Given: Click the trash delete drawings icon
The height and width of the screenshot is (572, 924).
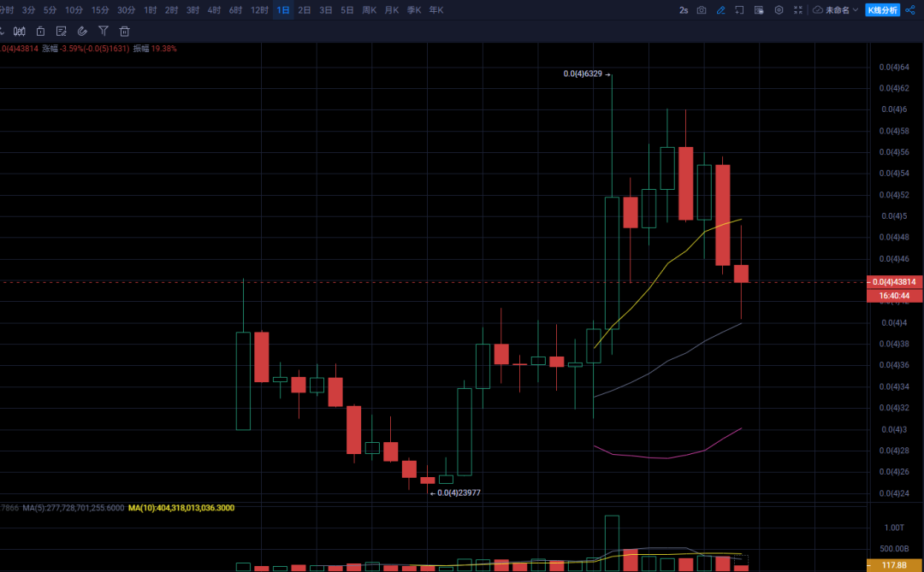Looking at the screenshot, I should coord(124,32).
